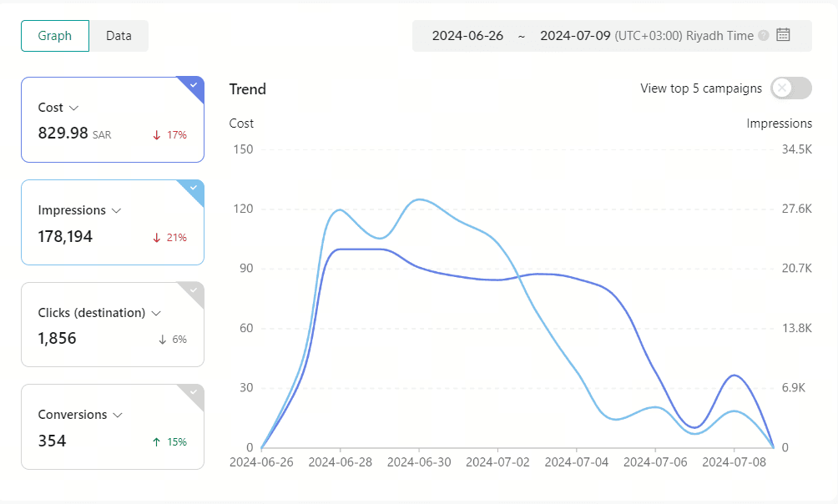Uncheck the Impressions card corner checkmark
Viewport: 838px width, 504px height.
tap(194, 188)
